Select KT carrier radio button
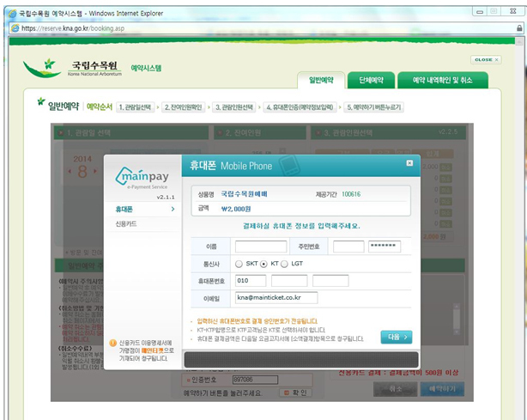The width and height of the screenshot is (527, 420). (263, 264)
